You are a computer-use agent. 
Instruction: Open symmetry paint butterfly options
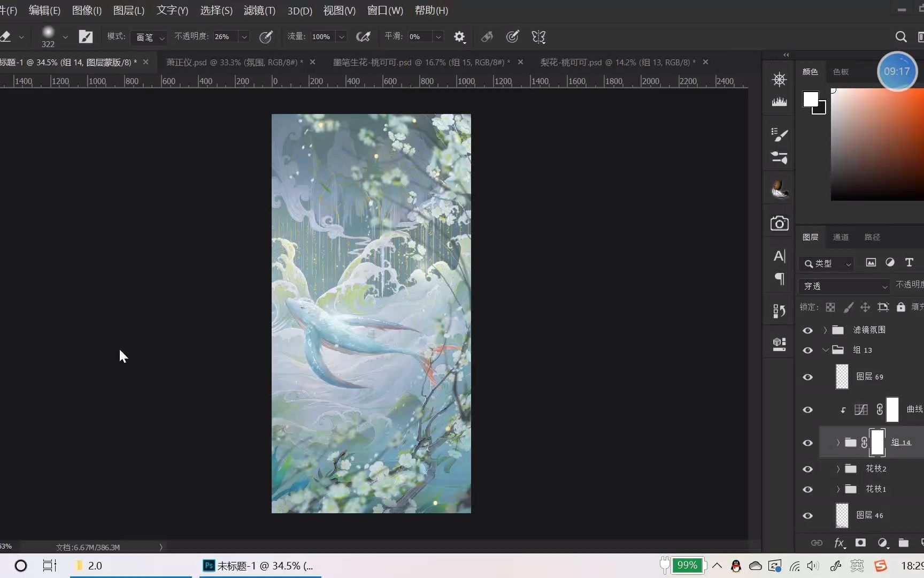pyautogui.click(x=538, y=36)
